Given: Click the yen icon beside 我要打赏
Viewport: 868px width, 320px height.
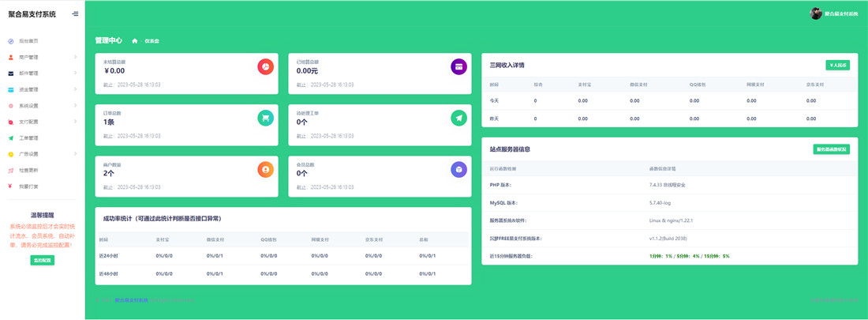Looking at the screenshot, I should [x=10, y=186].
